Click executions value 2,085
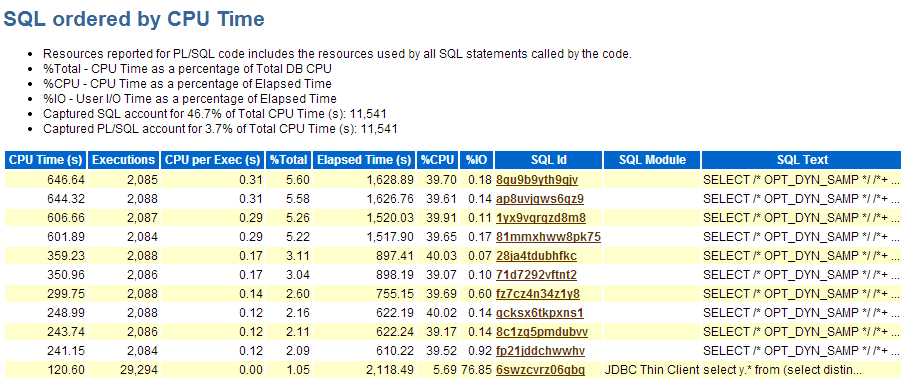 click(143, 180)
